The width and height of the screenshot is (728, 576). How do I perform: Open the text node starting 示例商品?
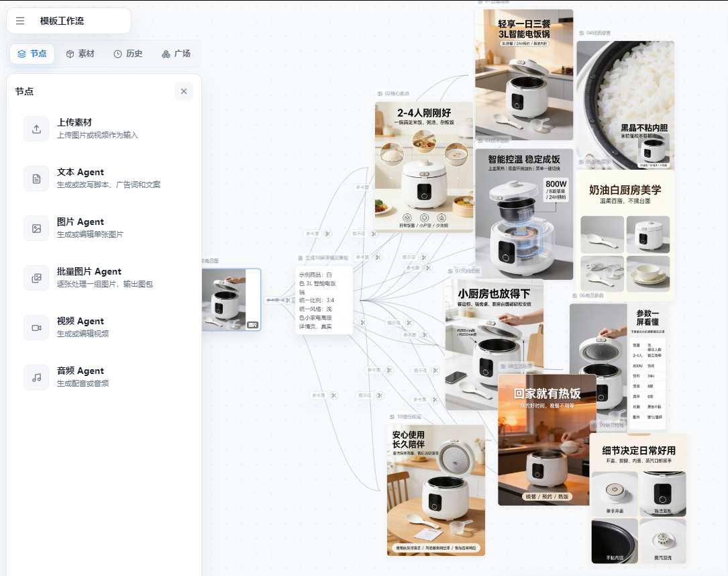324,301
